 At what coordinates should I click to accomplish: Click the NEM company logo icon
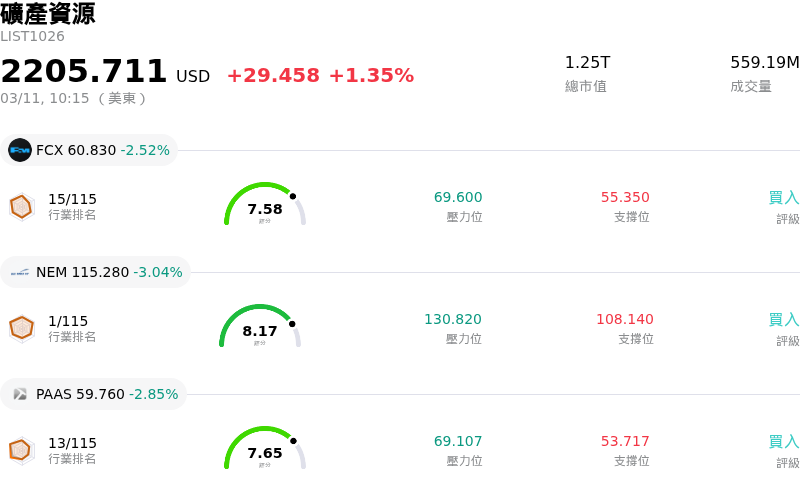(x=20, y=272)
